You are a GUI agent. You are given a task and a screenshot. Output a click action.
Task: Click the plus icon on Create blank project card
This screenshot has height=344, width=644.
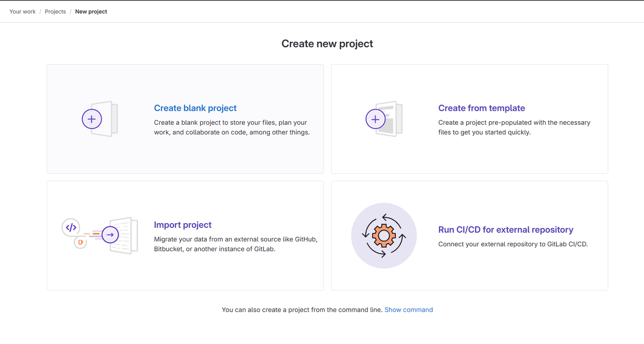pos(92,119)
